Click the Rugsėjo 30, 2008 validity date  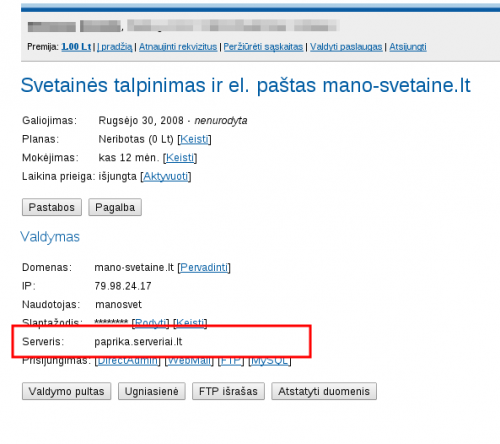(x=141, y=120)
